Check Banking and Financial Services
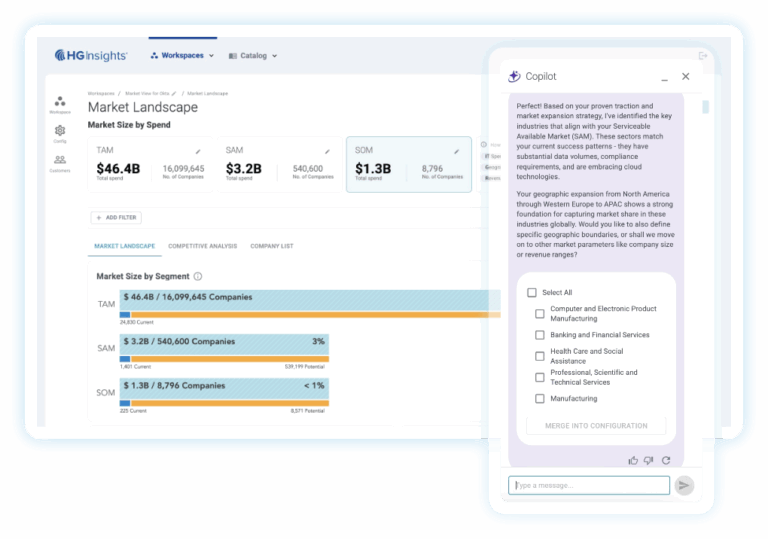 click(540, 335)
